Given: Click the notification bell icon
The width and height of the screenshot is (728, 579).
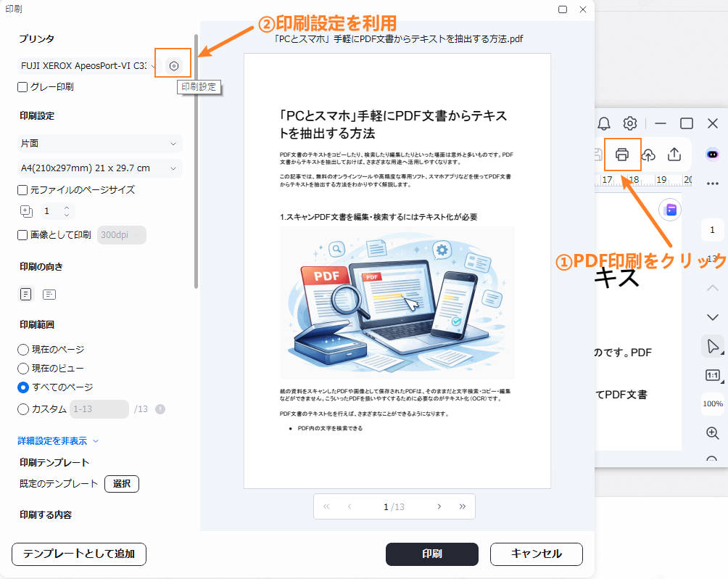Looking at the screenshot, I should 603,123.
